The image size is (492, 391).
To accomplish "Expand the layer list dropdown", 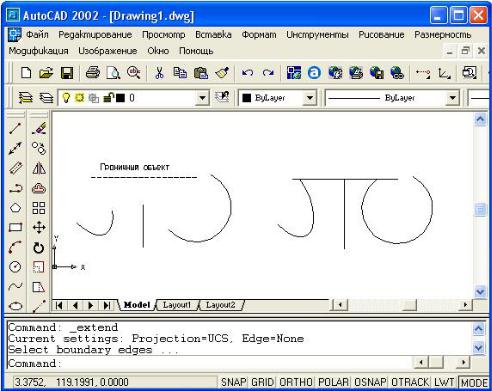I will [x=202, y=98].
